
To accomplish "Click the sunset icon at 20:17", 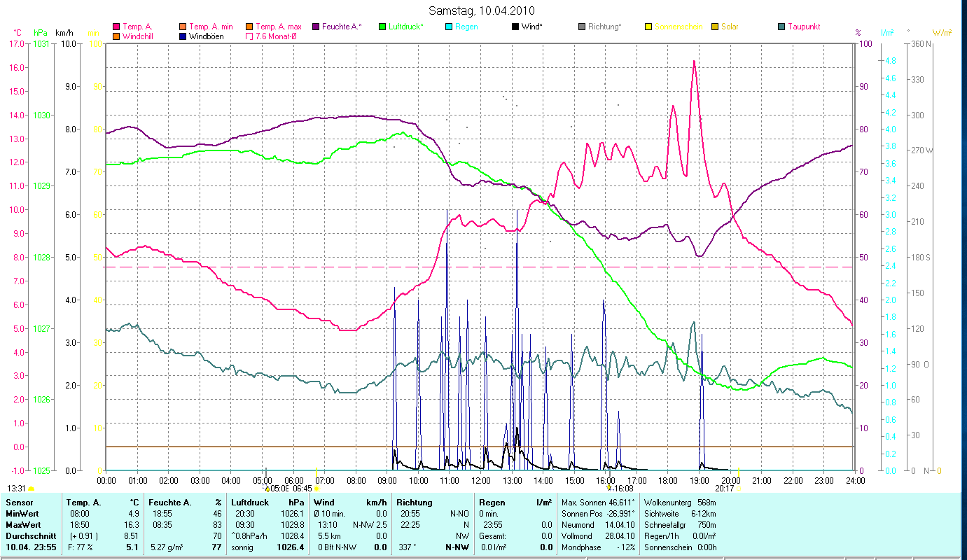I will (738, 488).
